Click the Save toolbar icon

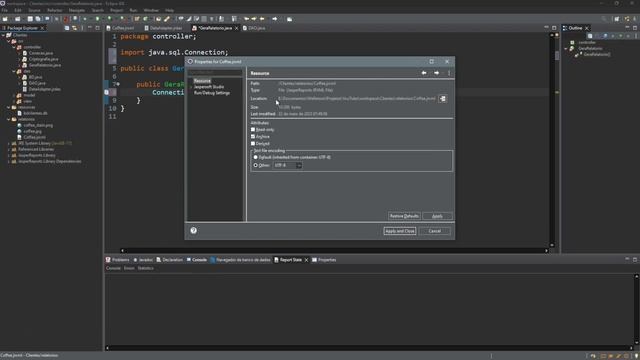coord(30,19)
